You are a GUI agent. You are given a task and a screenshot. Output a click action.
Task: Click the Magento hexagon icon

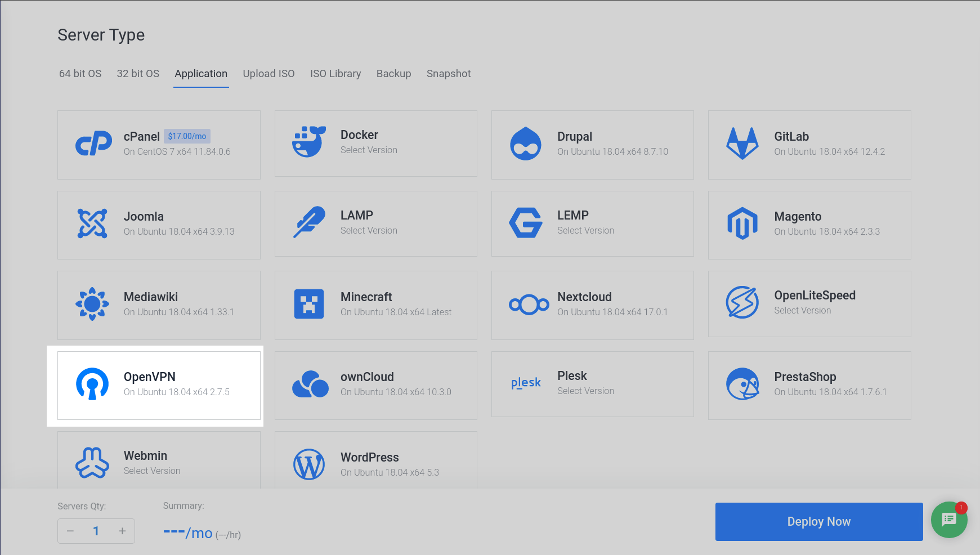[x=742, y=223]
